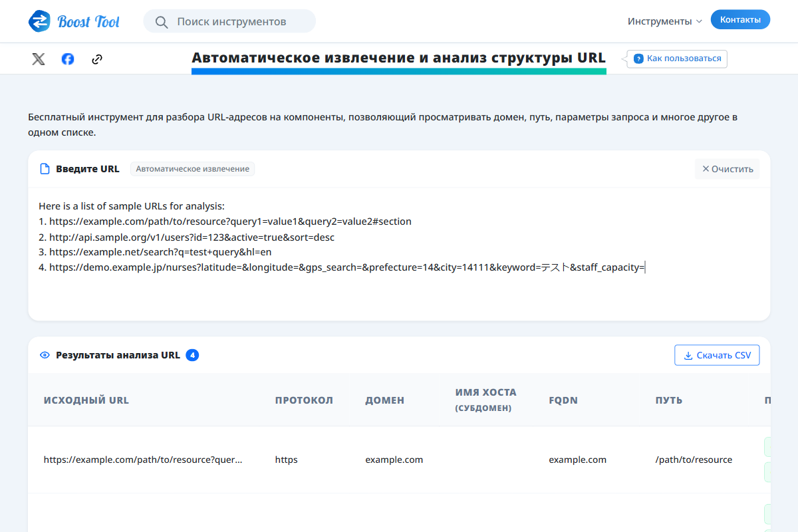This screenshot has height=532, width=798.
Task: Click the line with api.sample.org URL
Action: click(186, 237)
